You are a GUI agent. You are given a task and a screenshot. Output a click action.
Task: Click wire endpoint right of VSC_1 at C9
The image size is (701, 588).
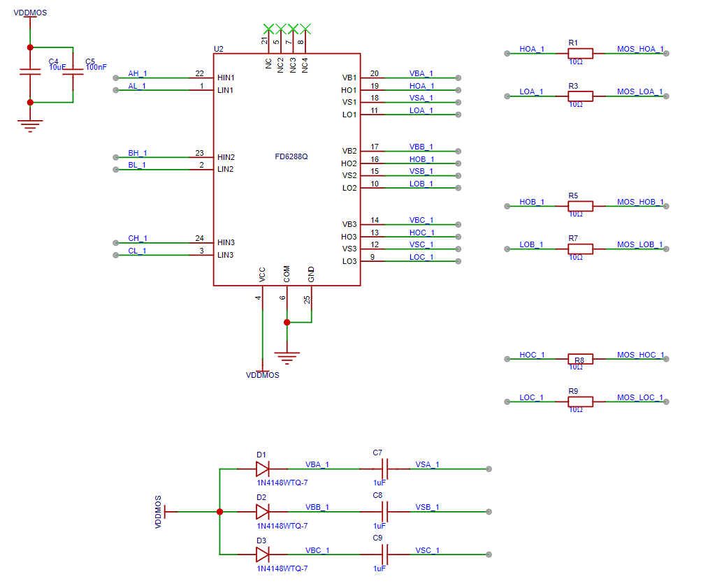coord(489,554)
